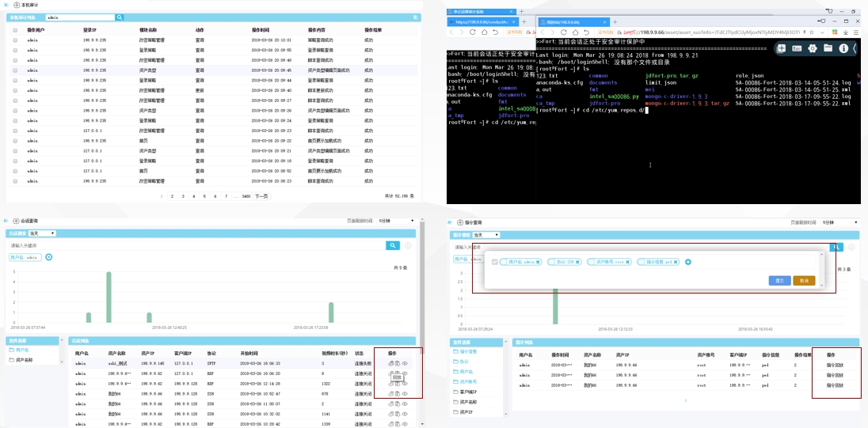Click info icon beside 会话查询 search button
The height and width of the screenshot is (428, 868).
[408, 246]
